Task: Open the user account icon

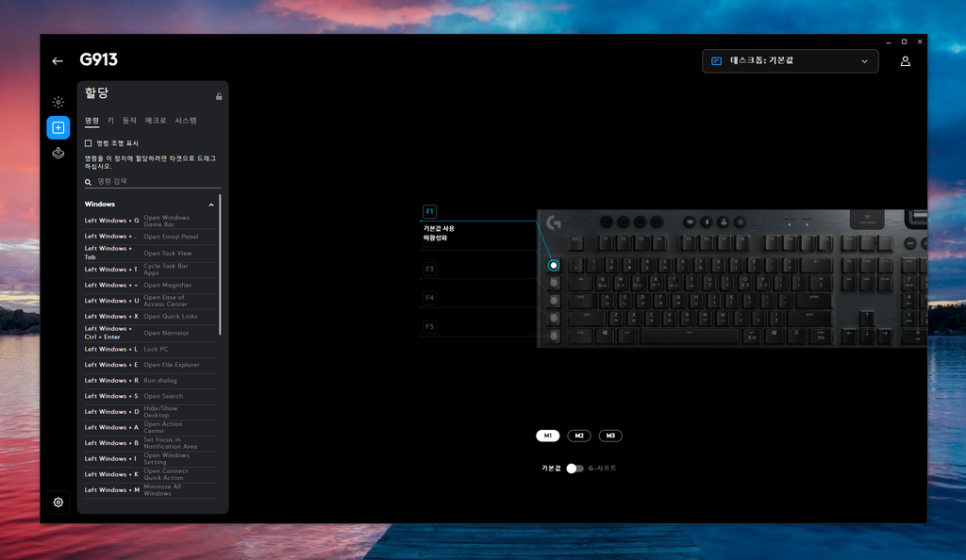Action: pyautogui.click(x=905, y=61)
